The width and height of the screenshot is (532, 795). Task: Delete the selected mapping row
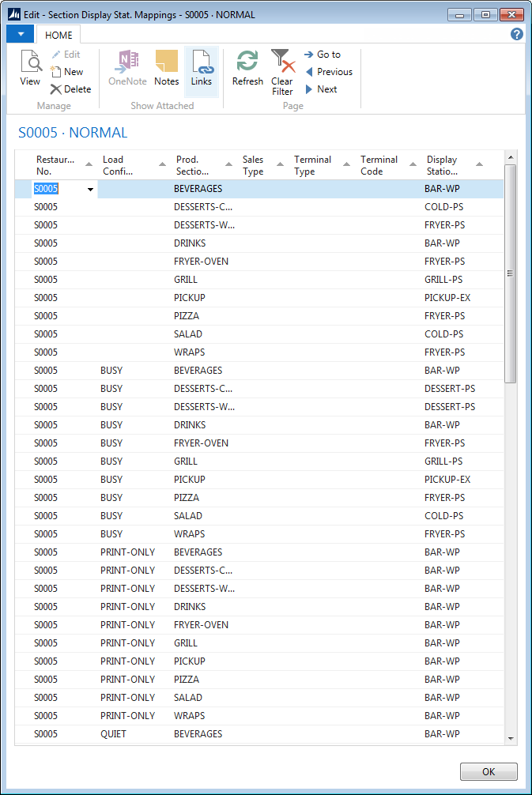tap(70, 89)
